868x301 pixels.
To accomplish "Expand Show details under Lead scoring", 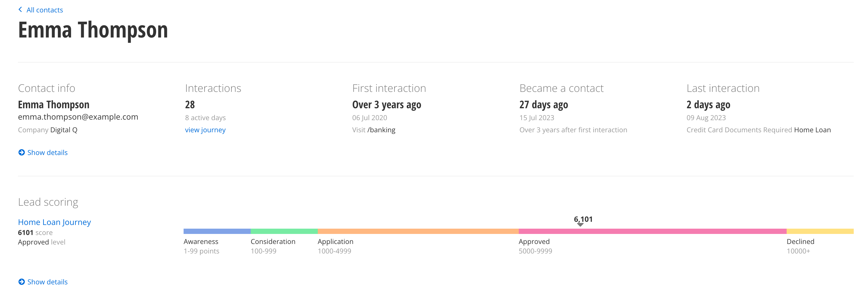I will [x=47, y=282].
